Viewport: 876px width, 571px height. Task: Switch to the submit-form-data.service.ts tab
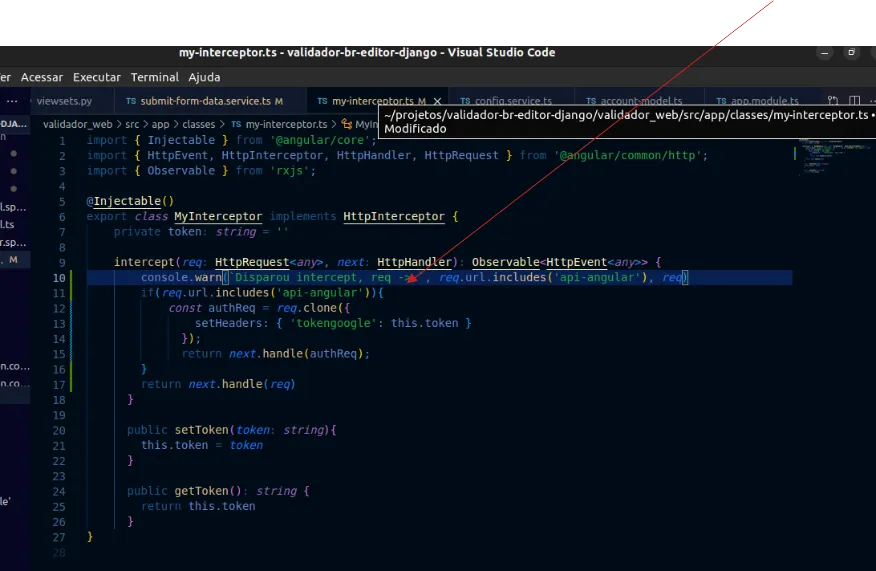pos(205,101)
